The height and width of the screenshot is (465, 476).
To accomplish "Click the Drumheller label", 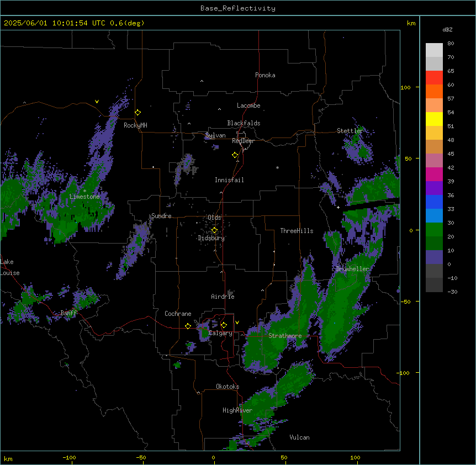I will pyautogui.click(x=352, y=269).
